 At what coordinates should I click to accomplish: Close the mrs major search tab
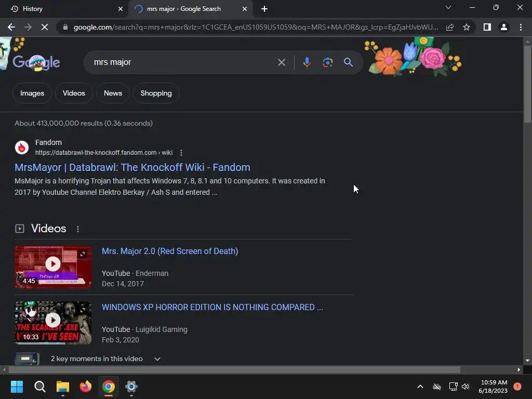coord(245,9)
